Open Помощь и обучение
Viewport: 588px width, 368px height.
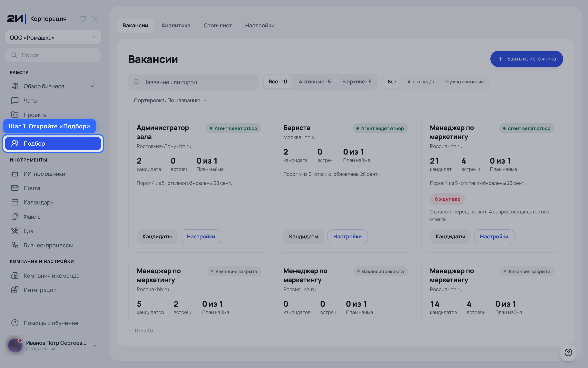click(x=53, y=323)
